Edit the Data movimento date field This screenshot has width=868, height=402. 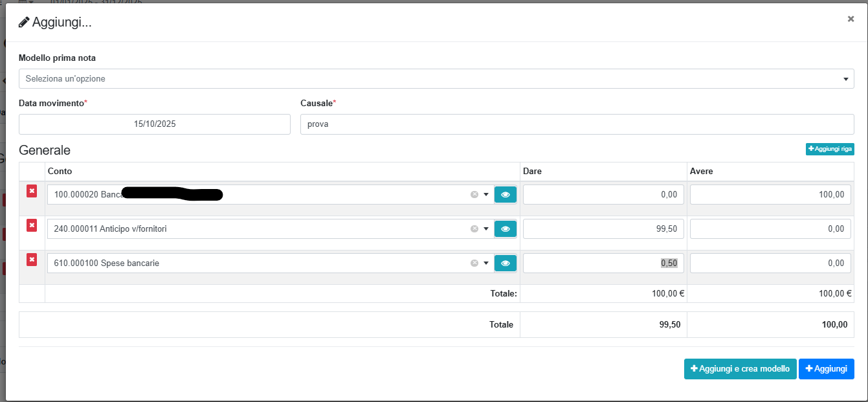point(155,124)
